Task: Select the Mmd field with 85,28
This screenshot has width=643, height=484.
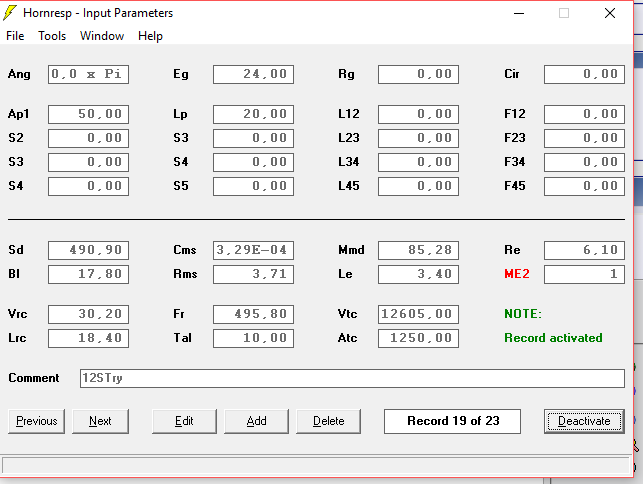Action: point(418,250)
